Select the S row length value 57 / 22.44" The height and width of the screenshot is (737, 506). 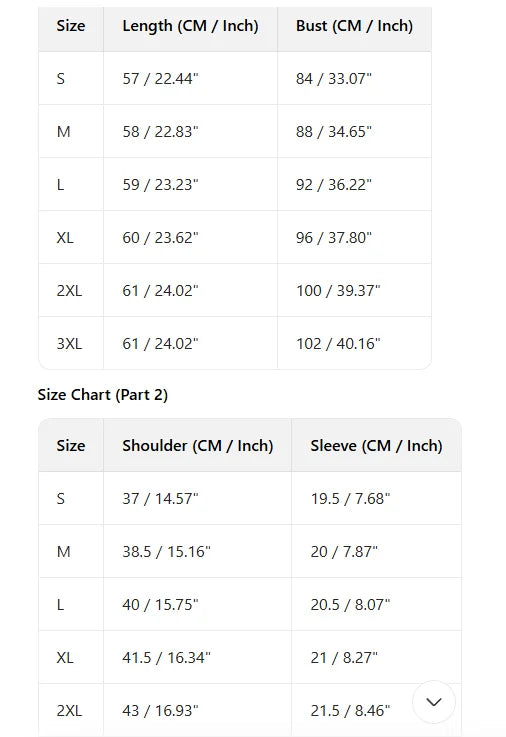(x=161, y=78)
